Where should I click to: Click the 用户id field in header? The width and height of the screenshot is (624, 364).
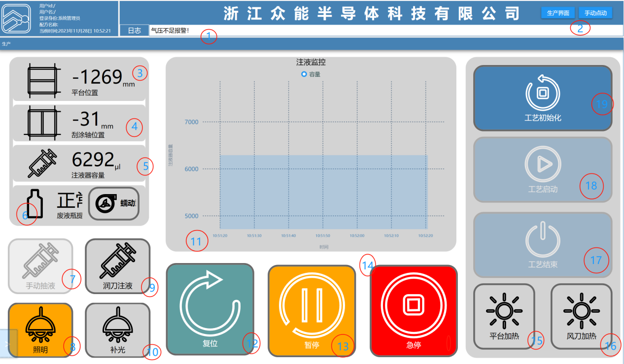tap(47, 6)
